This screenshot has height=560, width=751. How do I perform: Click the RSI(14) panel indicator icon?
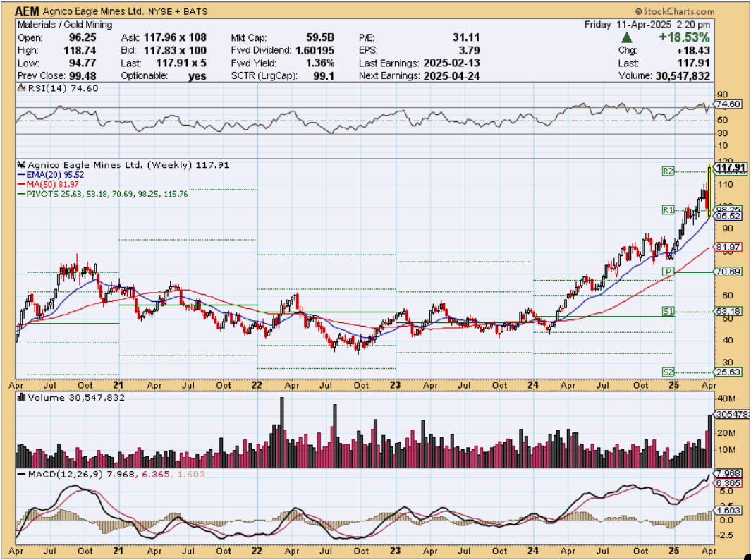21,88
